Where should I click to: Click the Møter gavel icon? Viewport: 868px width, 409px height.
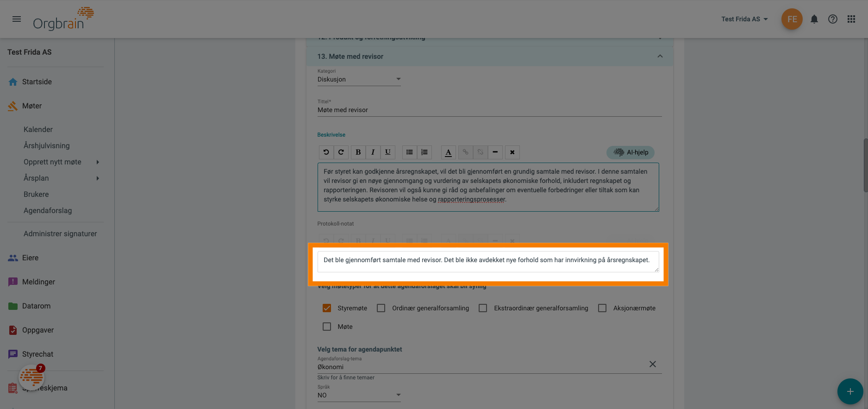[x=13, y=106]
